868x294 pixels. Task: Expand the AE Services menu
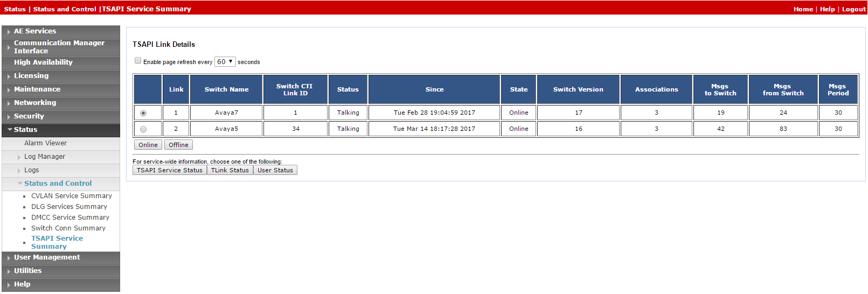[x=61, y=31]
